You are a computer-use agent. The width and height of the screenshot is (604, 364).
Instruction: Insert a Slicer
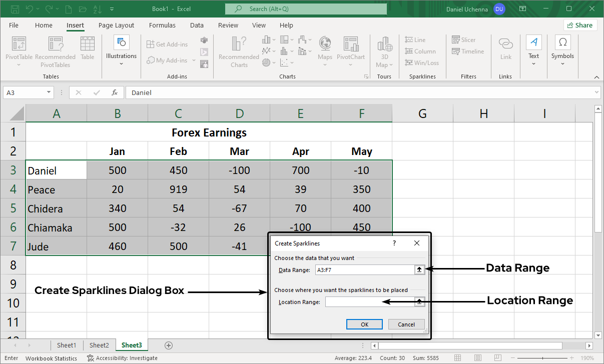coord(463,39)
